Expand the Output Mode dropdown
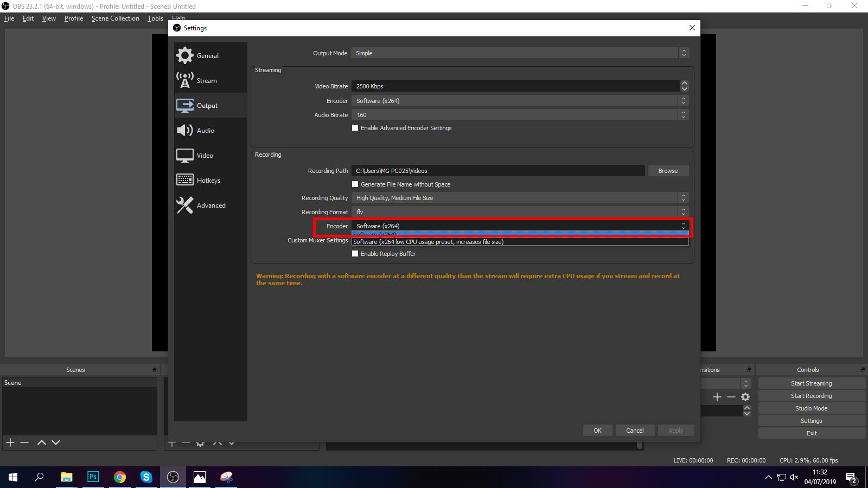 point(520,53)
